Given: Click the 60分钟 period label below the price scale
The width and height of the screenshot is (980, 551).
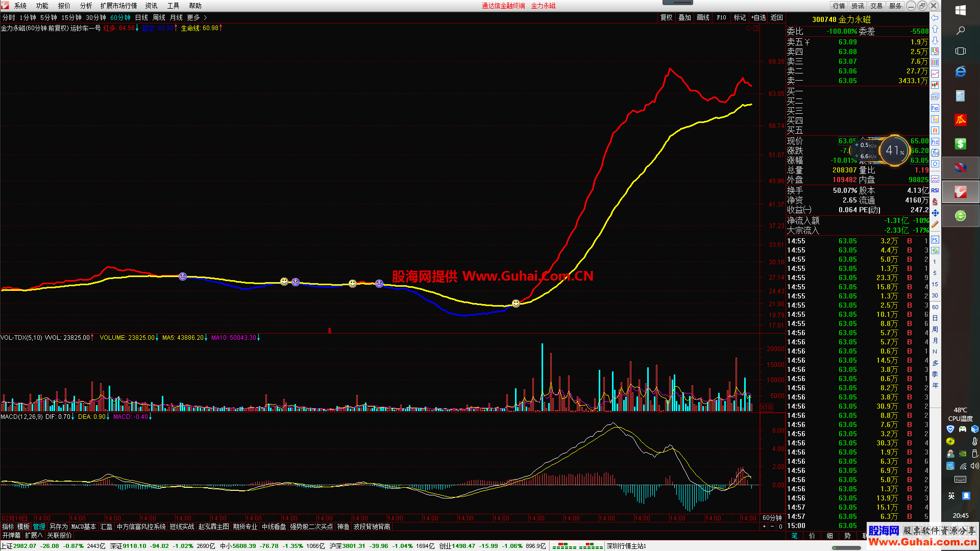Looking at the screenshot, I should pyautogui.click(x=772, y=518).
